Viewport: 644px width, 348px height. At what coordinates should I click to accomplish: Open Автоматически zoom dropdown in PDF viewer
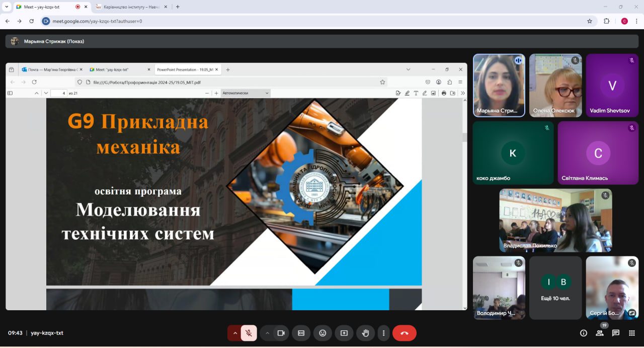pyautogui.click(x=246, y=93)
